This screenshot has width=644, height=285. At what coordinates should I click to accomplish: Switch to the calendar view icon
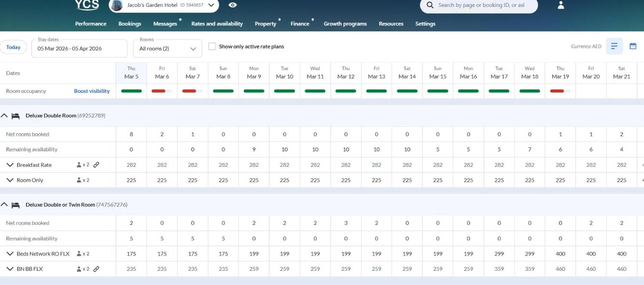pos(633,46)
